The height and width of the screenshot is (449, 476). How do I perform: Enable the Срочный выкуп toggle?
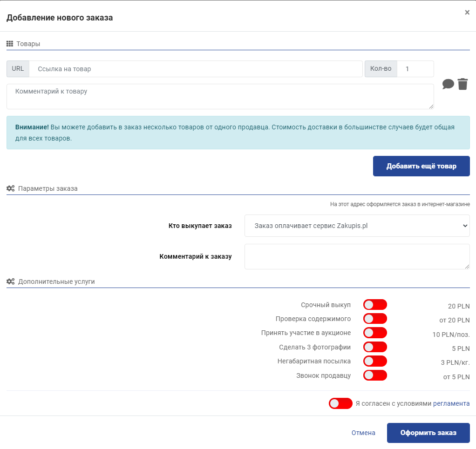click(x=375, y=305)
